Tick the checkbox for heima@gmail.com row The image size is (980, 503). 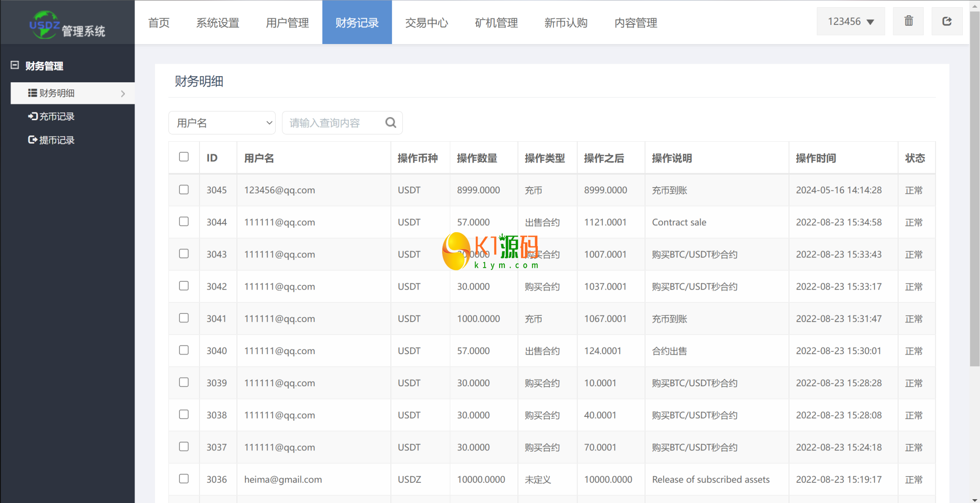pos(184,479)
